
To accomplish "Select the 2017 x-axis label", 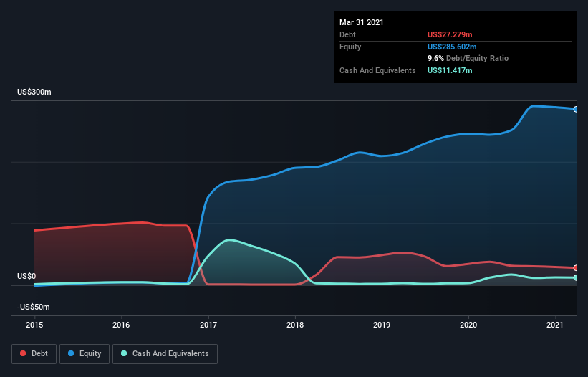I will pos(208,325).
